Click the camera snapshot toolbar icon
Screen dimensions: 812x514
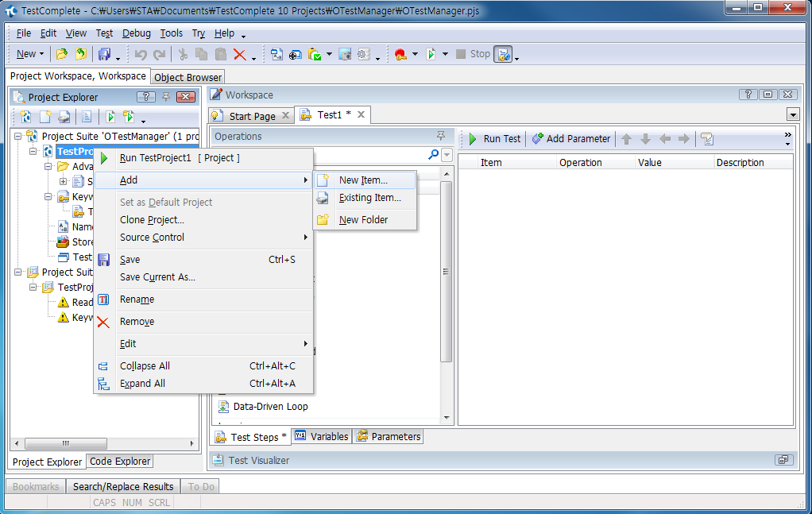click(345, 54)
